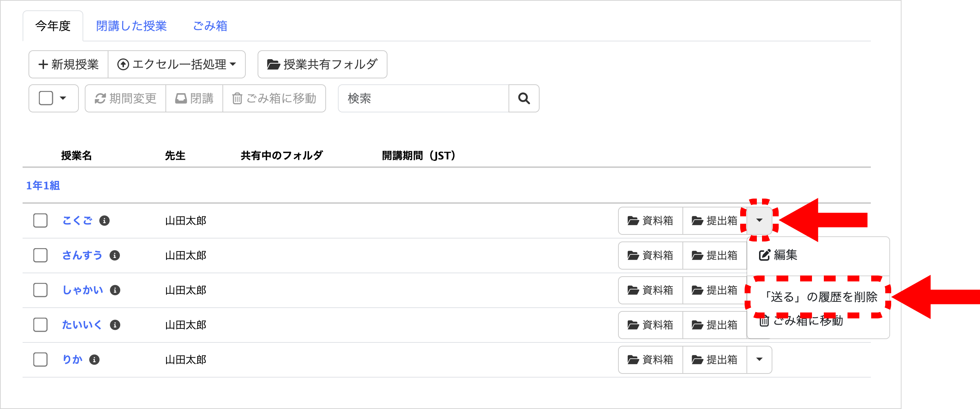Open the さんすう class link

[x=82, y=256]
